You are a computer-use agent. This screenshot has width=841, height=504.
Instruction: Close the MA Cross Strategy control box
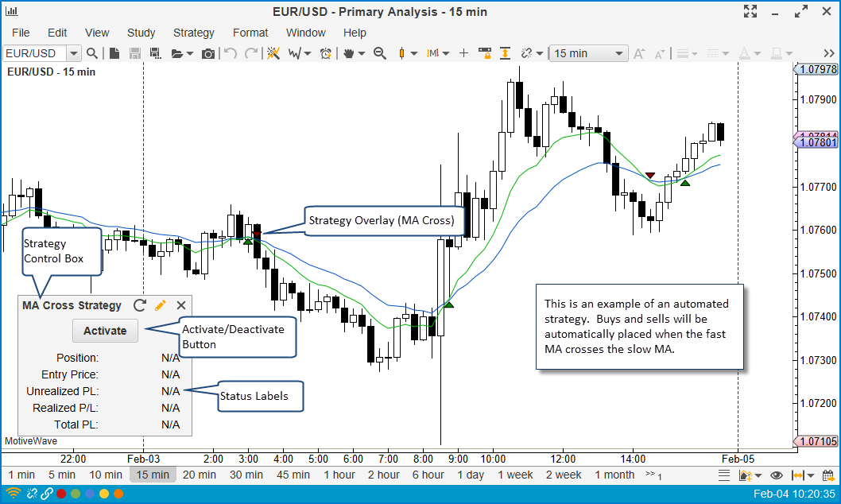pos(181,305)
